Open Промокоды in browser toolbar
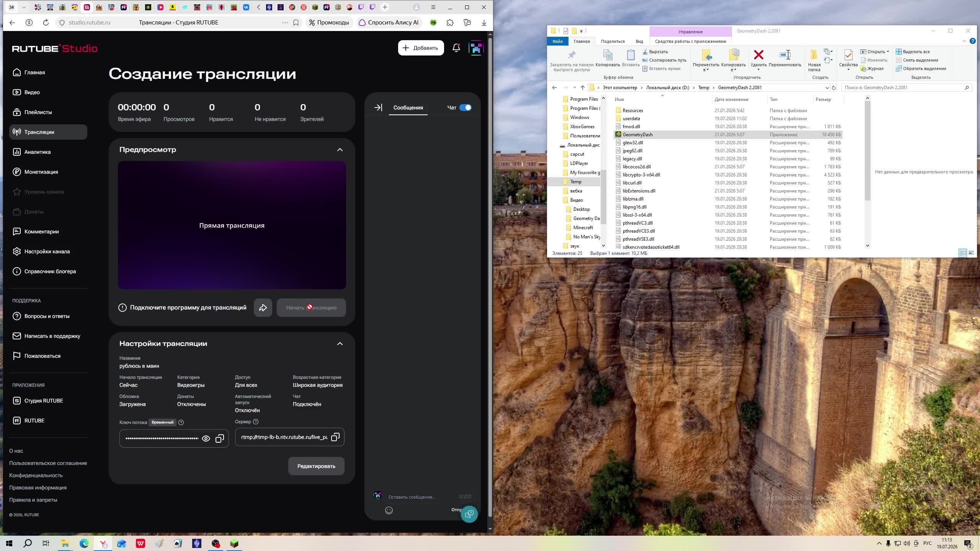The width and height of the screenshot is (980, 551). 329,23
